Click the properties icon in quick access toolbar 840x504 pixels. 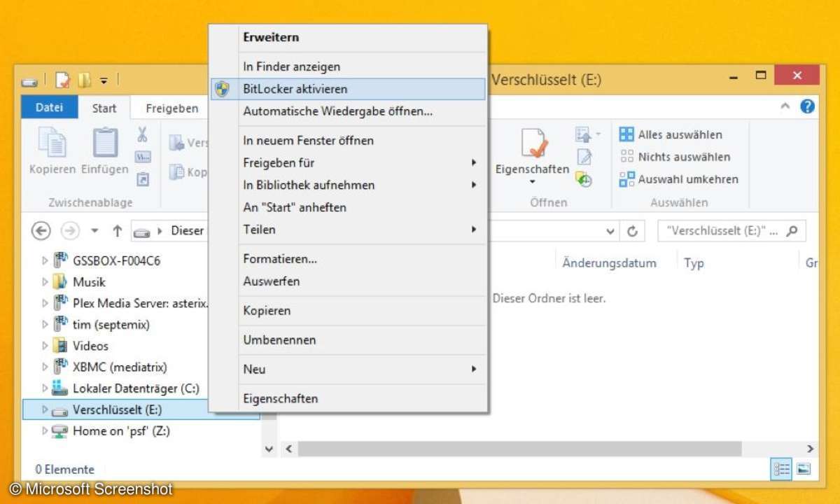point(64,80)
